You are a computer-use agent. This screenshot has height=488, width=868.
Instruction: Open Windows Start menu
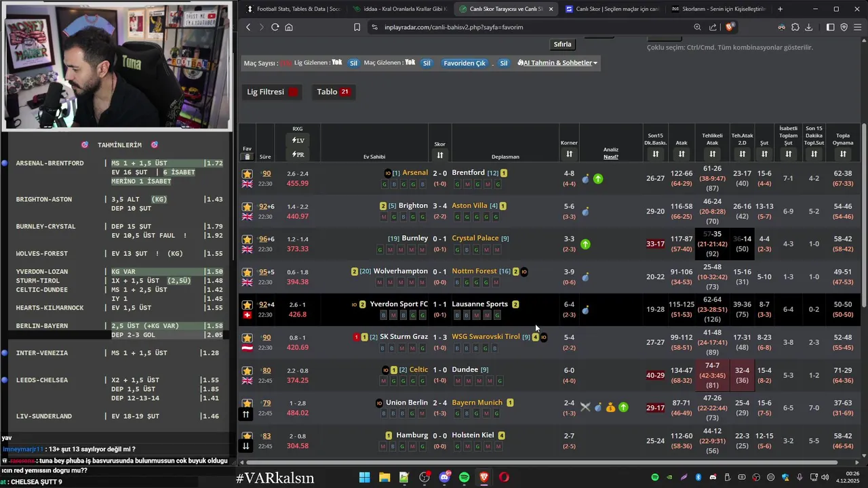(364, 477)
